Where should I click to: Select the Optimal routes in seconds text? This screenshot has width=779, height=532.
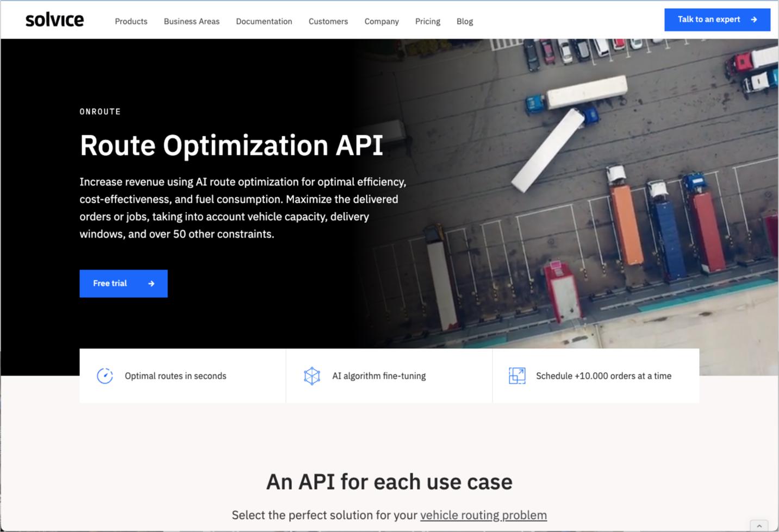point(176,376)
